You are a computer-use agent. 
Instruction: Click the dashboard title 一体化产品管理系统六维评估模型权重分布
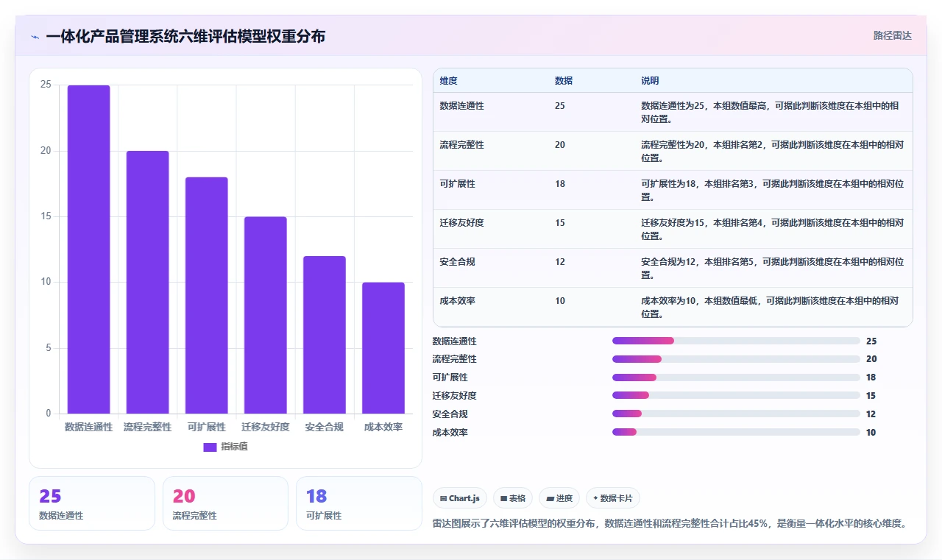point(185,37)
